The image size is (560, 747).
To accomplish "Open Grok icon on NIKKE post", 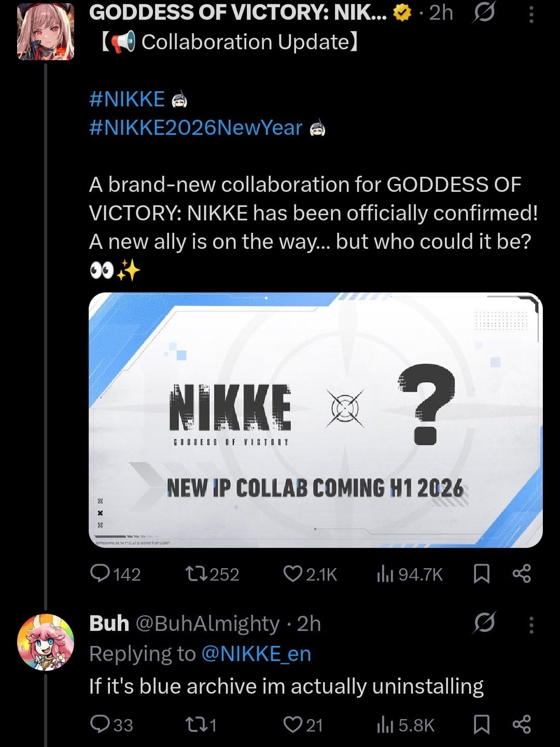I will point(483,13).
